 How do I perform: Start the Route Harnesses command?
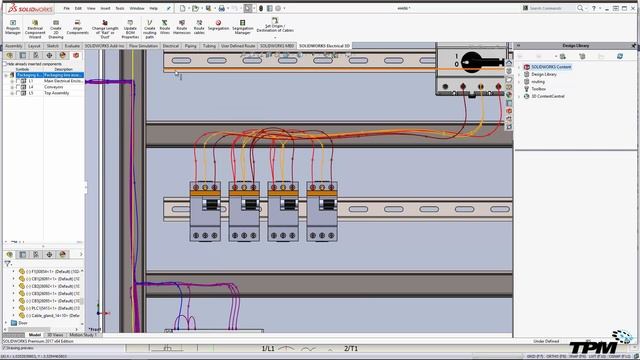[182, 27]
